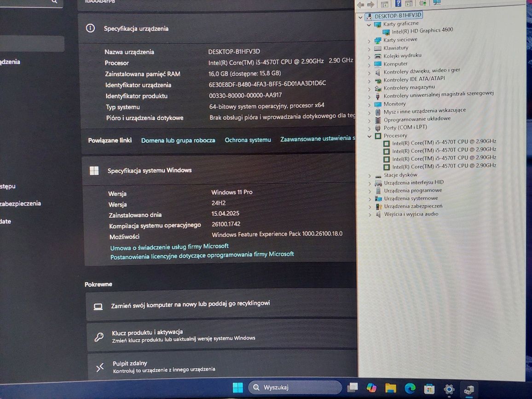The image size is (532, 399).
Task: Click the Urządzenia programowe icon
Action: 378,191
